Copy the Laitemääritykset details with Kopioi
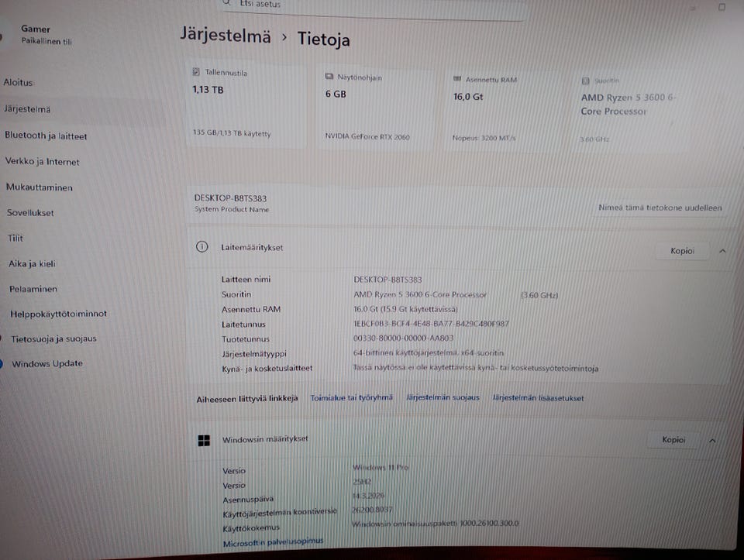The height and width of the screenshot is (560, 744). tap(682, 251)
